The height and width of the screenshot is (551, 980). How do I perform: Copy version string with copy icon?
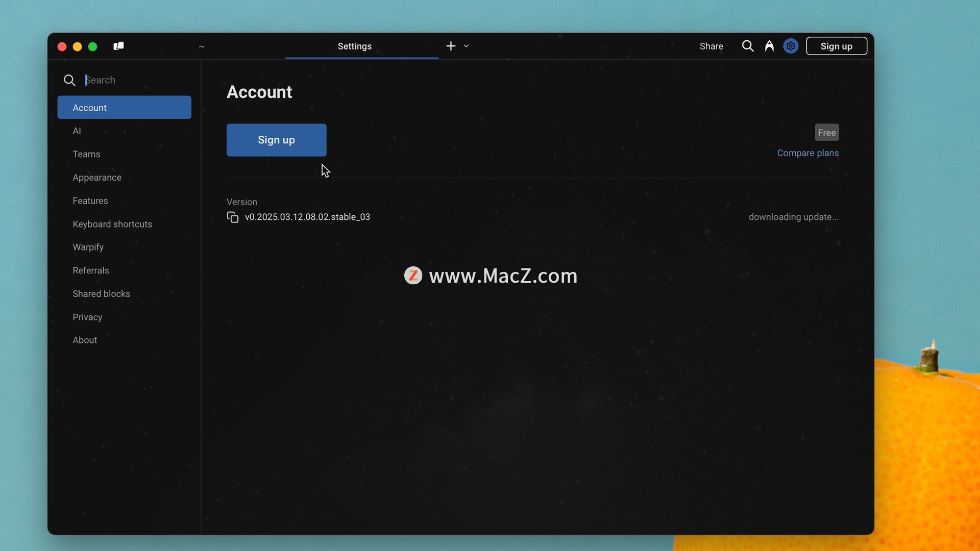pyautogui.click(x=233, y=217)
